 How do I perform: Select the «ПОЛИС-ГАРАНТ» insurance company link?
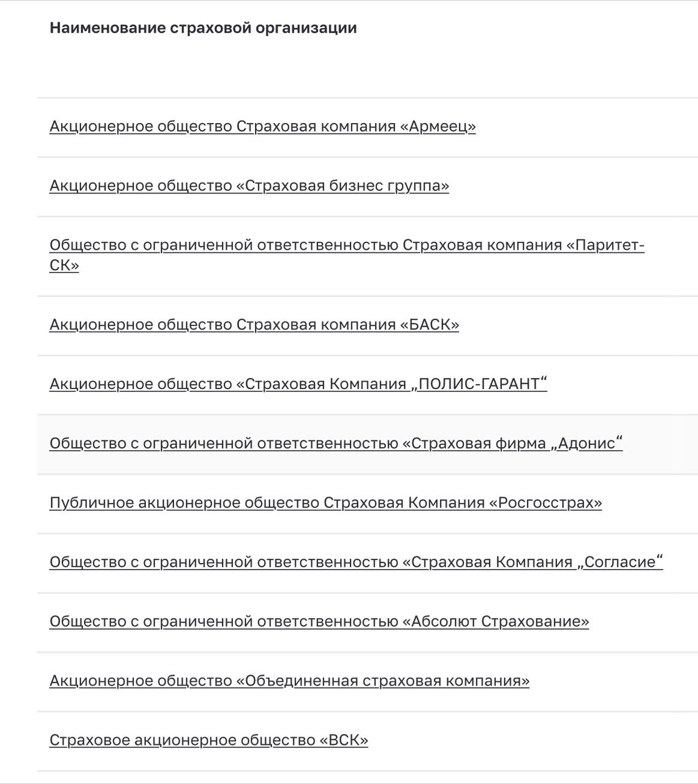coord(298,384)
